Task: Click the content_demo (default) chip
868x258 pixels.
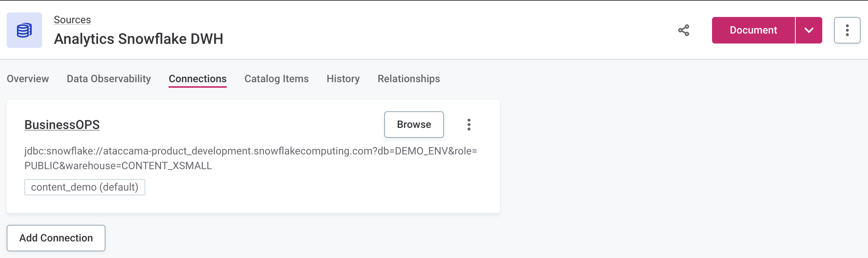Action: pos(85,187)
